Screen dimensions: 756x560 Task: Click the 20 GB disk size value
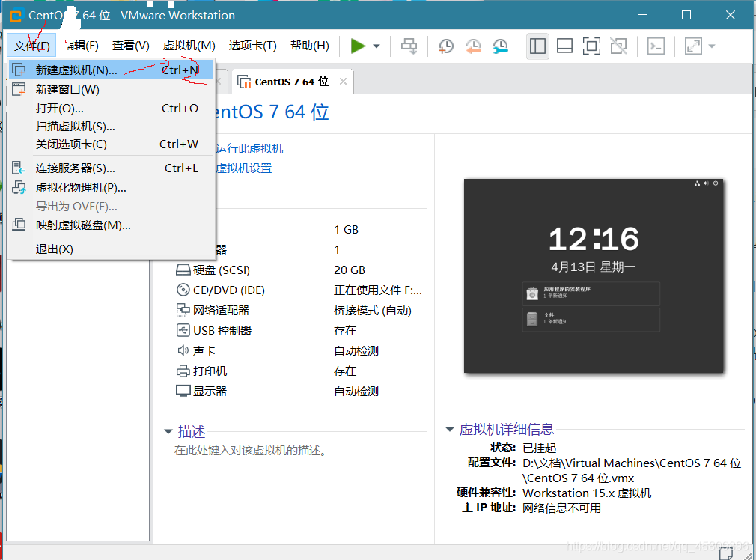click(350, 270)
